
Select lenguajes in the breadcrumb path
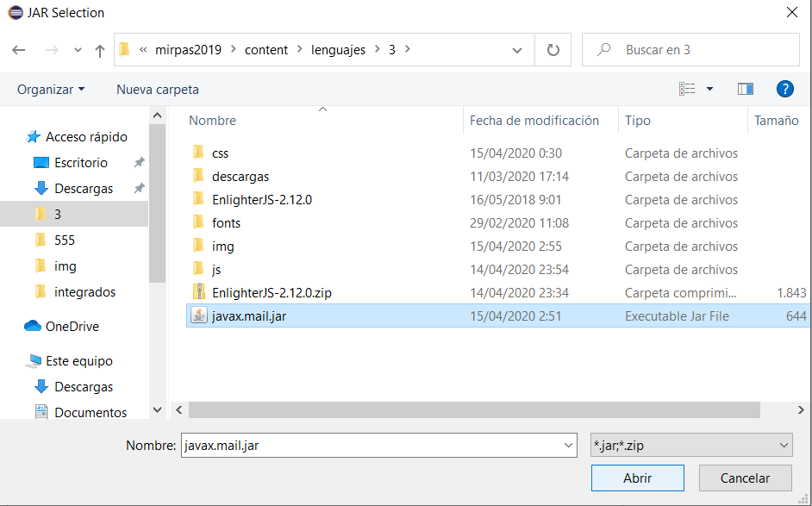(338, 50)
